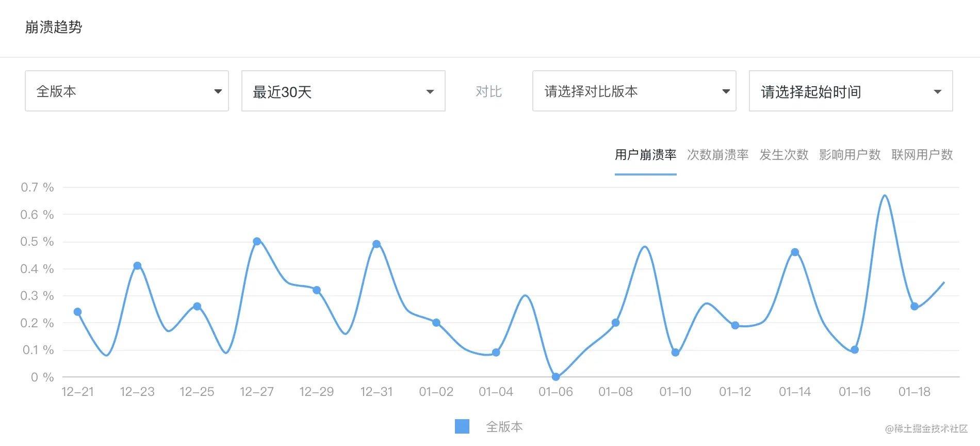Click the 01-02 data point on chart
Viewport: 980px width, 446px height.
click(x=436, y=323)
